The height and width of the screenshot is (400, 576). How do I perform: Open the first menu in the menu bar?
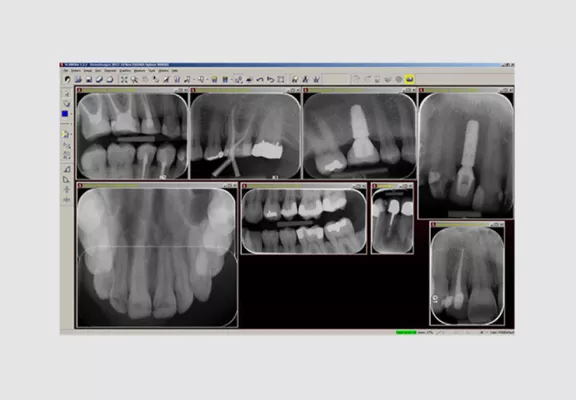[66, 71]
